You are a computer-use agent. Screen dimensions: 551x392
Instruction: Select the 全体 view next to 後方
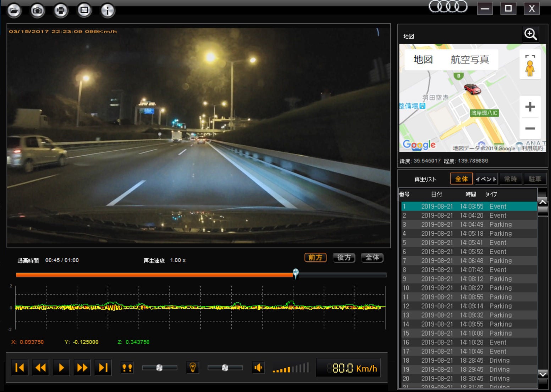(x=372, y=258)
